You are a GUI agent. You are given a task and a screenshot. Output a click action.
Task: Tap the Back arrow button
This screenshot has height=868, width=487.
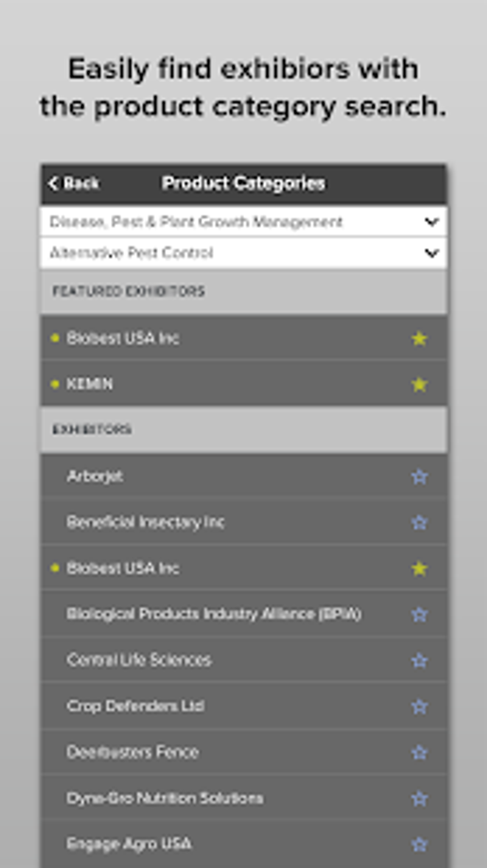pos(73,183)
